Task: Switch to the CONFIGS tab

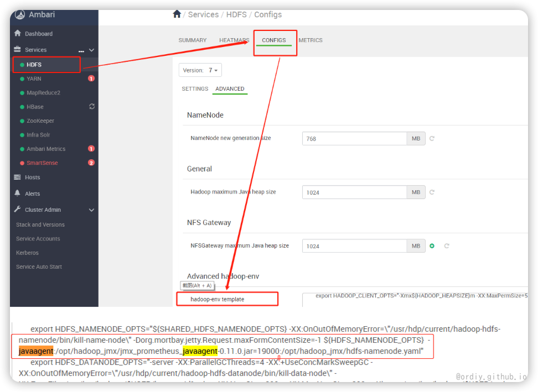Action: pyautogui.click(x=274, y=40)
